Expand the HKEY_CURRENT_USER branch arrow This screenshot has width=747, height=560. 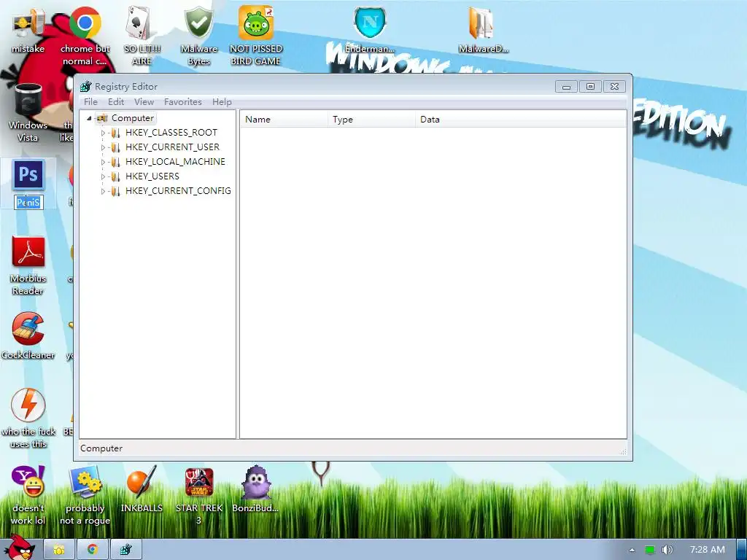(103, 147)
